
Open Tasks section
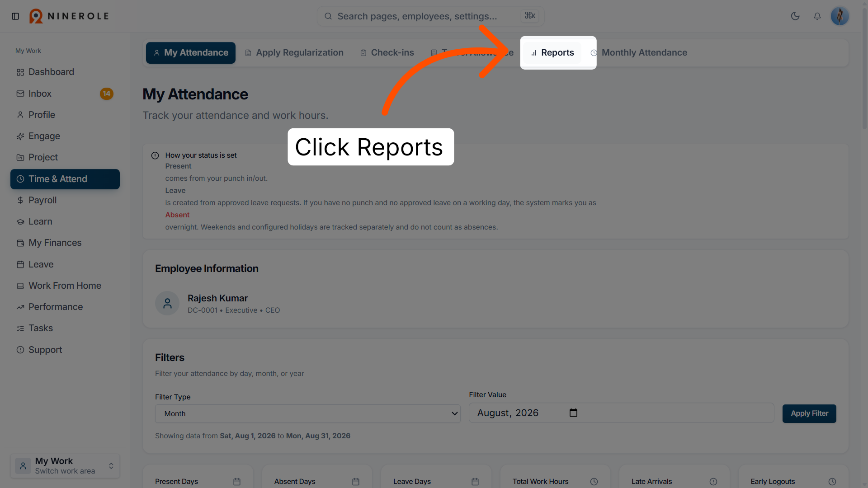coord(65,328)
